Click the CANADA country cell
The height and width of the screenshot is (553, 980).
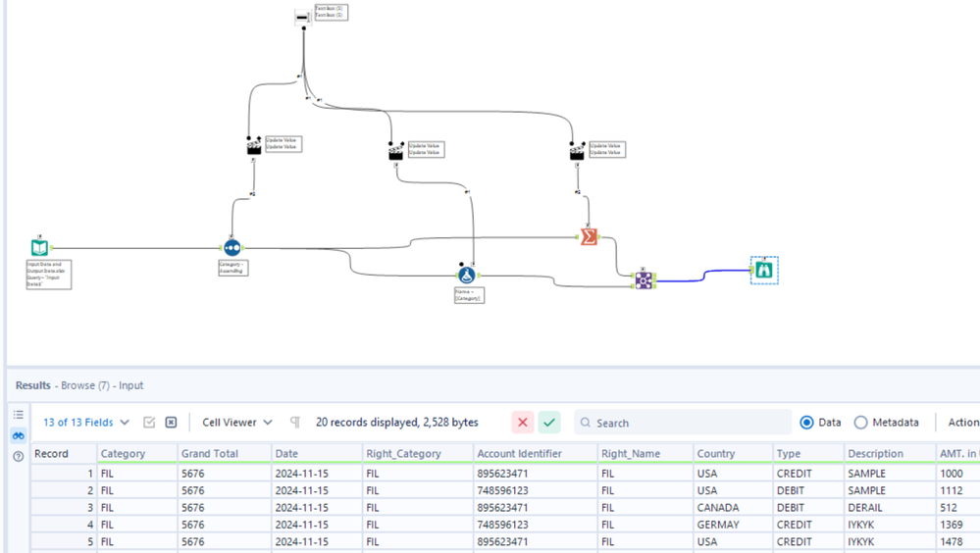click(733, 507)
